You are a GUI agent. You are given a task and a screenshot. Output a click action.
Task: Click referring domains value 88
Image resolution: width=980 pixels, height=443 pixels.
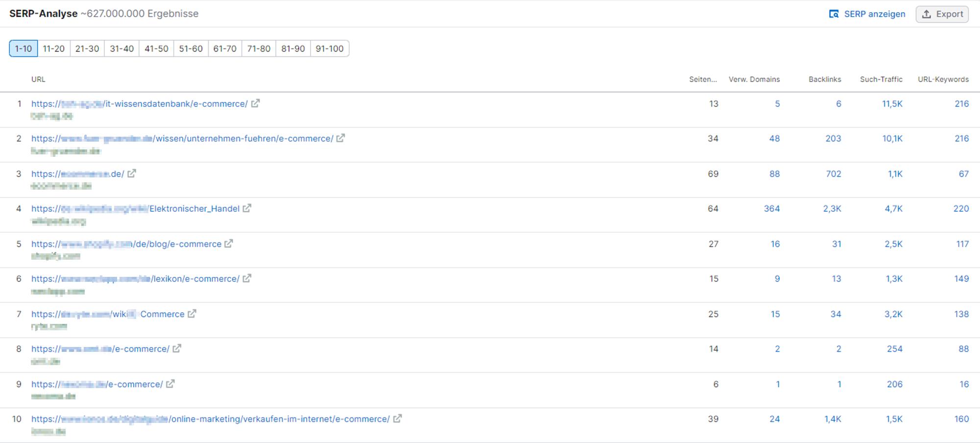click(774, 173)
